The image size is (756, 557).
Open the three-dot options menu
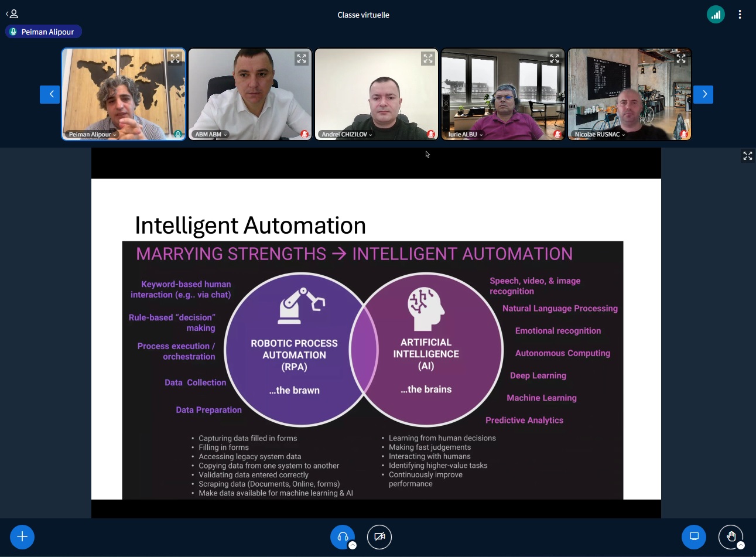coord(740,15)
